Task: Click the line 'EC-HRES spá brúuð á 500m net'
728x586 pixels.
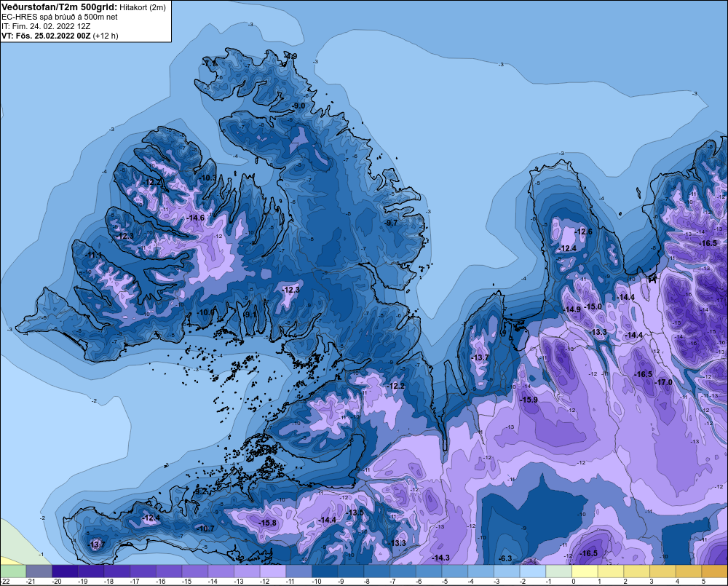Action: tap(60, 17)
